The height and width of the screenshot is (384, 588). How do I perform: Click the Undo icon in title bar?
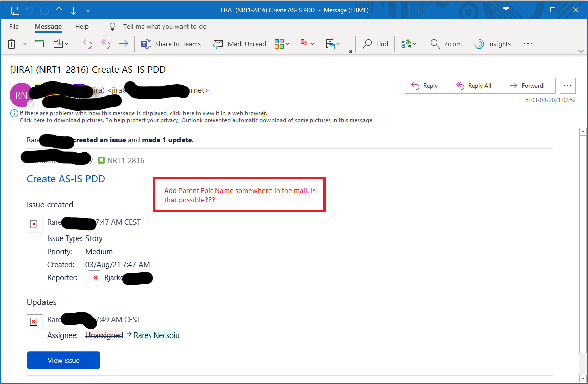(30, 10)
